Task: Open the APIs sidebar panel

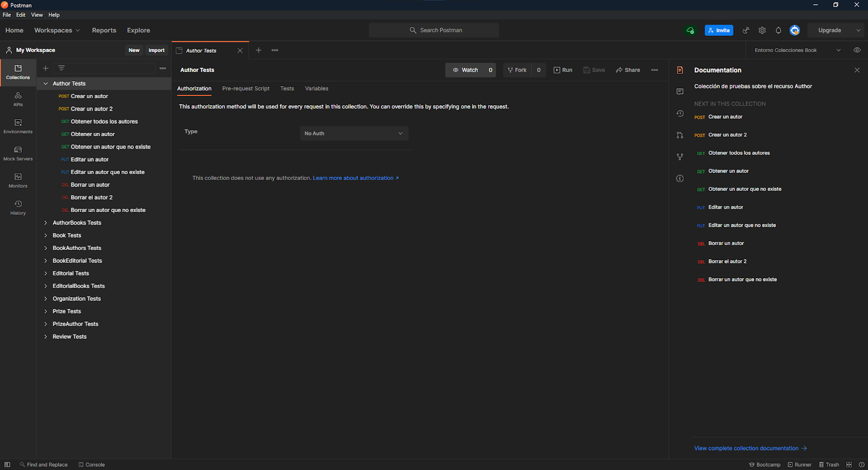Action: 18,99
